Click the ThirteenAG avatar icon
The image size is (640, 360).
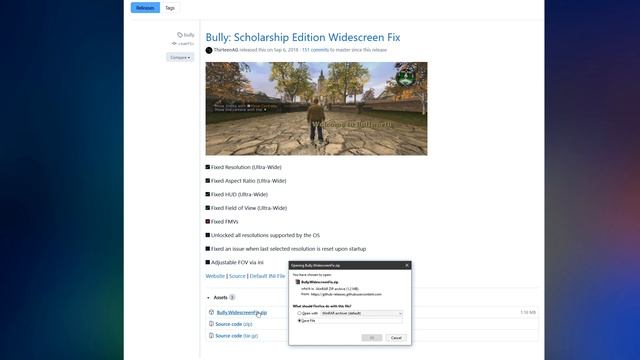[x=209, y=50]
